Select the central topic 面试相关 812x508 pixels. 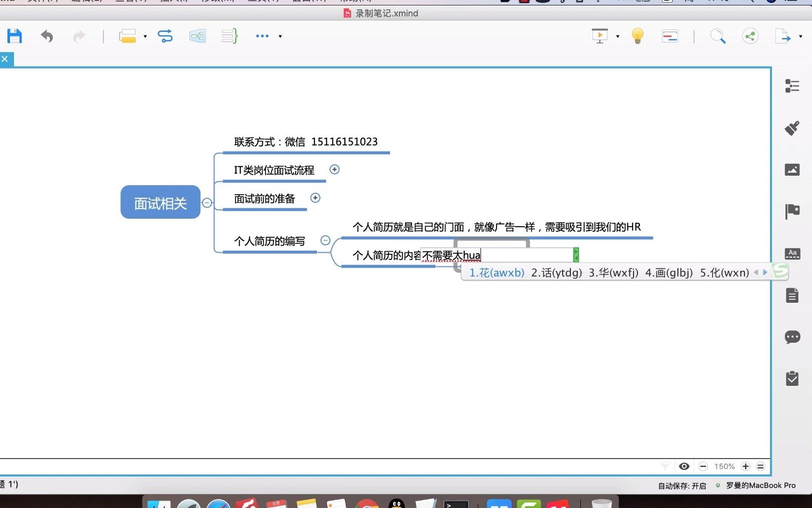click(x=160, y=202)
